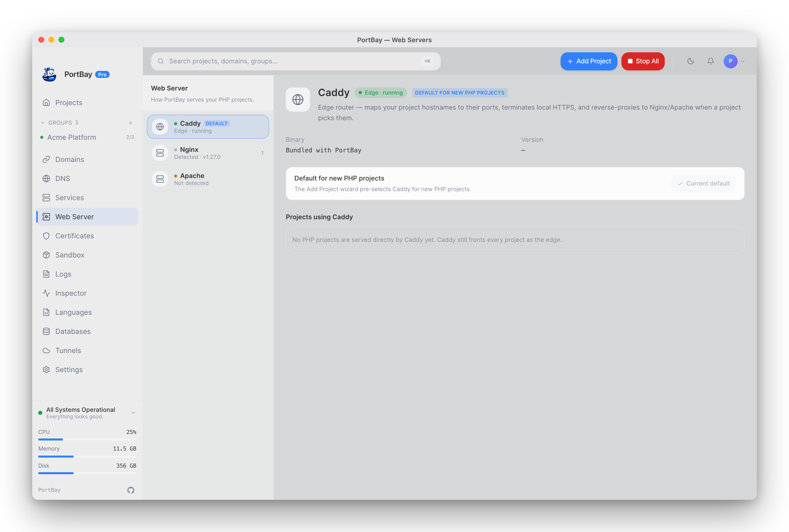Click the 2/3 count beside Acme Platform
The height and width of the screenshot is (532, 789).
coord(130,137)
